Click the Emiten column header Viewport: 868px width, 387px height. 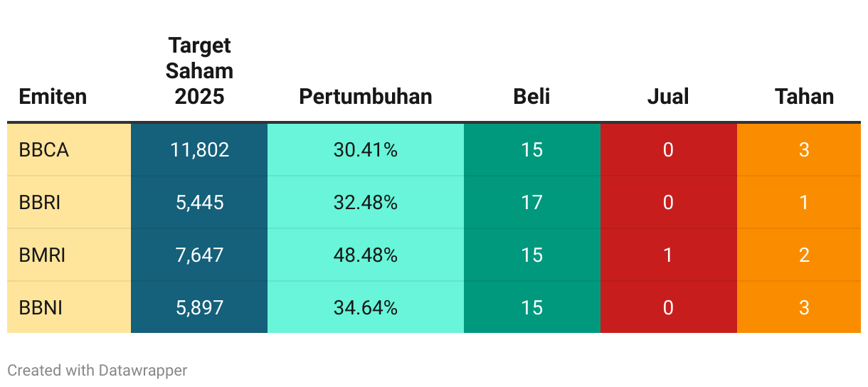(53, 96)
